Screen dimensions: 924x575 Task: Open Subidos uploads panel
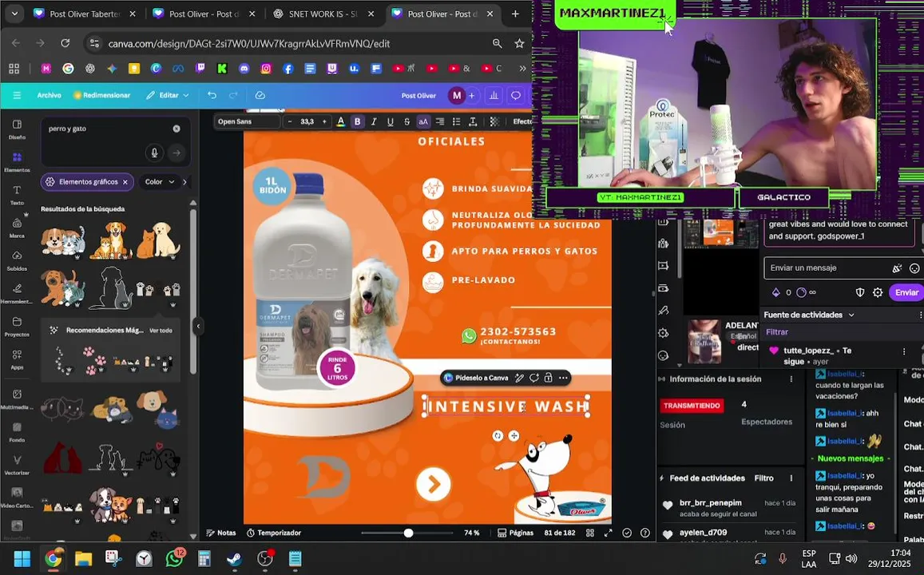click(x=17, y=260)
